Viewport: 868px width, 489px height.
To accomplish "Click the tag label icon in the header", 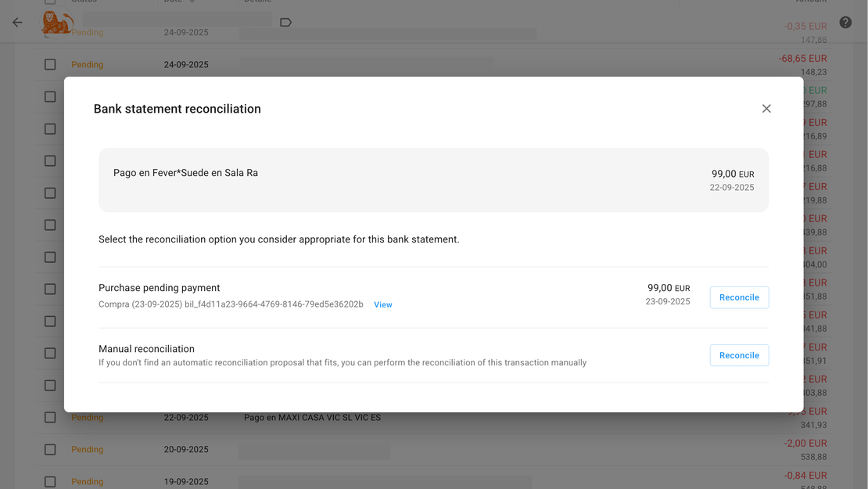I will pos(285,23).
